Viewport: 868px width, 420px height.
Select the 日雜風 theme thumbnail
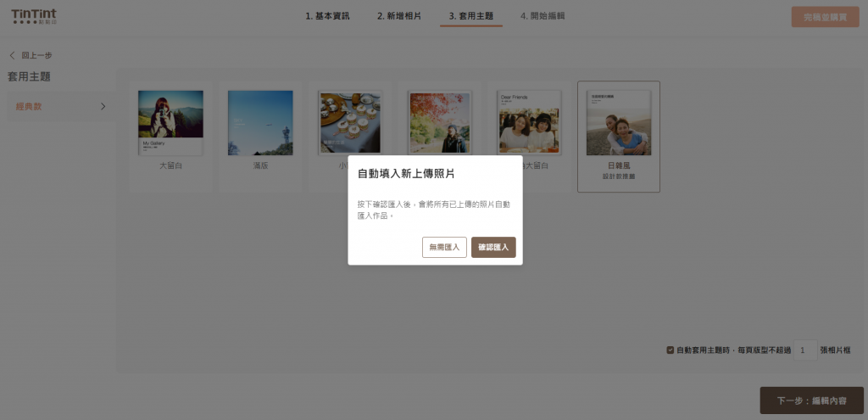click(x=618, y=123)
